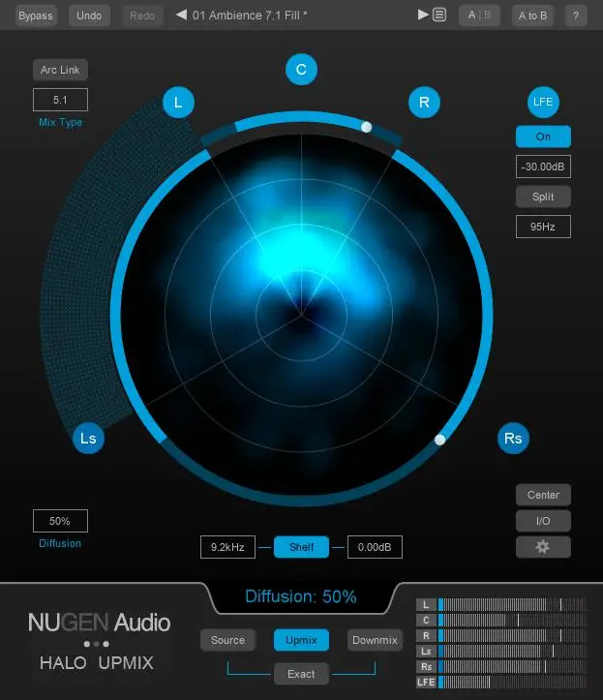Toggle the Bypass button
Viewport: 603px width, 700px height.
pos(36,15)
